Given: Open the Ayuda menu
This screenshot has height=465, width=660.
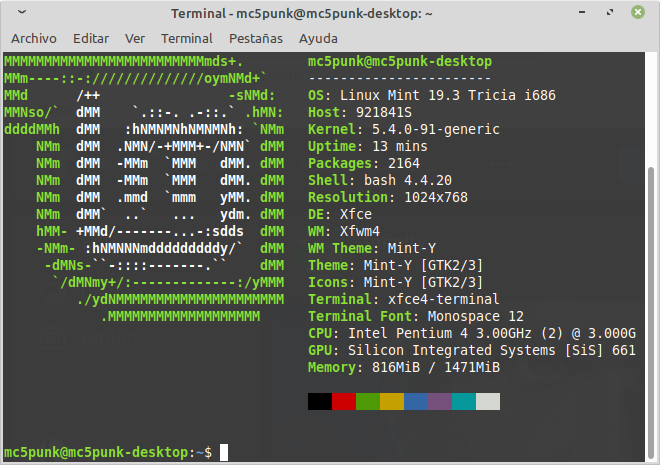Looking at the screenshot, I should (x=318, y=39).
